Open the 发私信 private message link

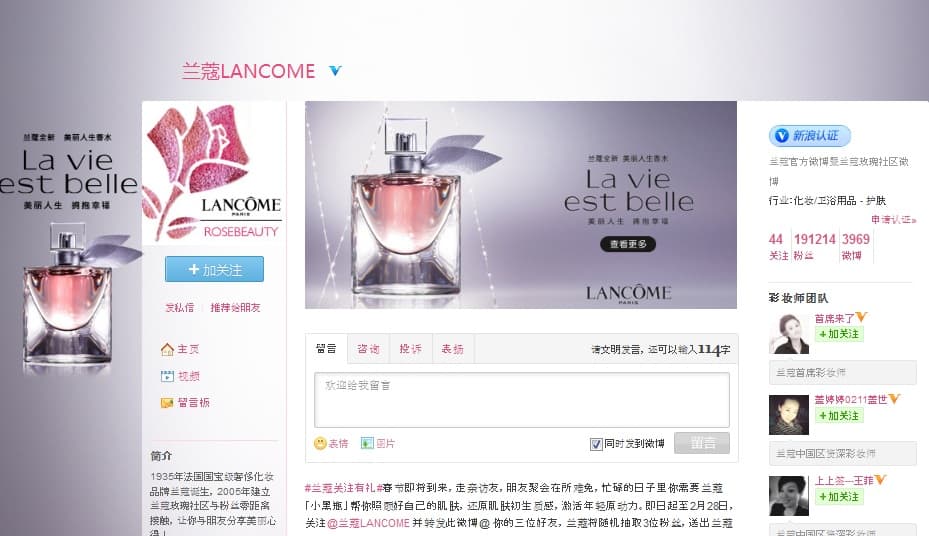pyautogui.click(x=180, y=307)
